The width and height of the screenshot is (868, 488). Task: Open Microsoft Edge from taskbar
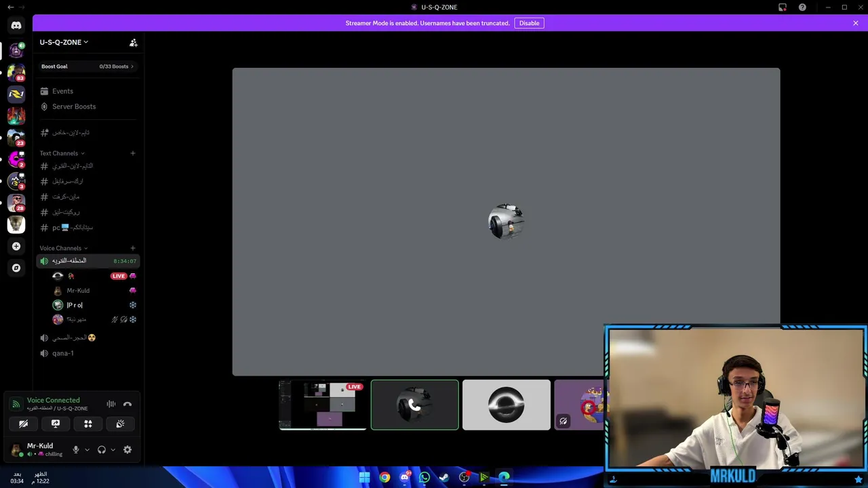pos(504,477)
